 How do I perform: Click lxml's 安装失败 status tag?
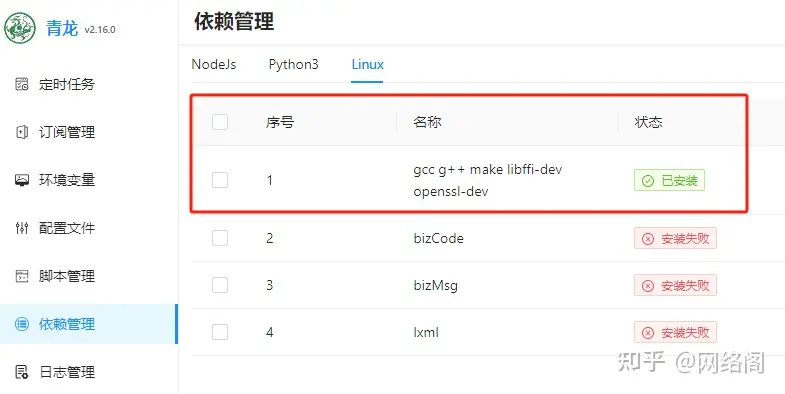point(675,332)
